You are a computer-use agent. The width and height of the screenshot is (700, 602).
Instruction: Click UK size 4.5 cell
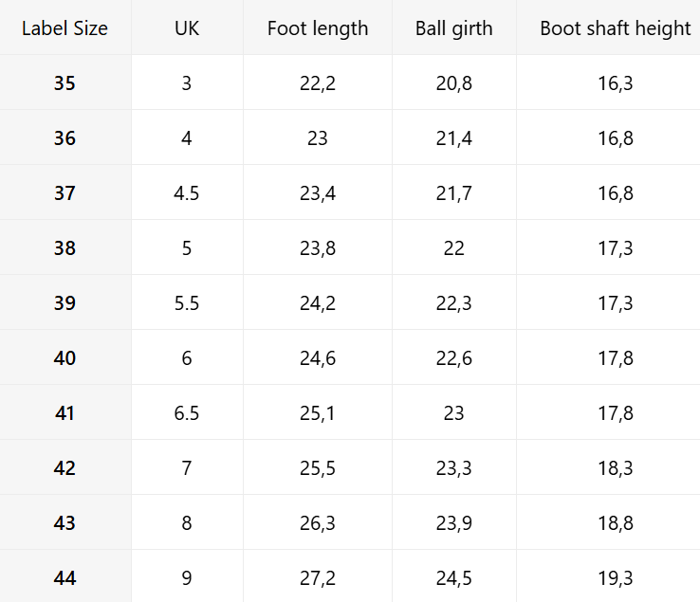(187, 193)
